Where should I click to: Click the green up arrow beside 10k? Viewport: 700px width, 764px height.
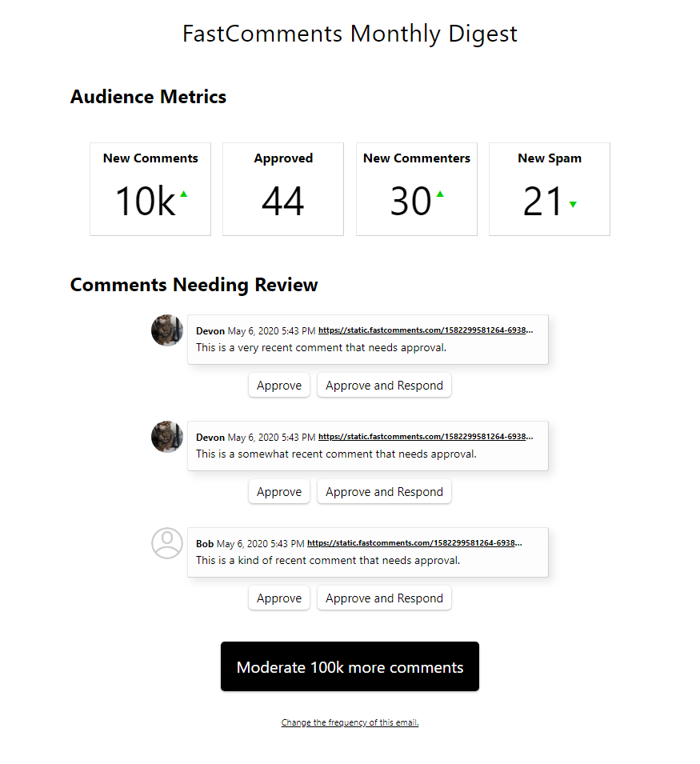click(184, 194)
